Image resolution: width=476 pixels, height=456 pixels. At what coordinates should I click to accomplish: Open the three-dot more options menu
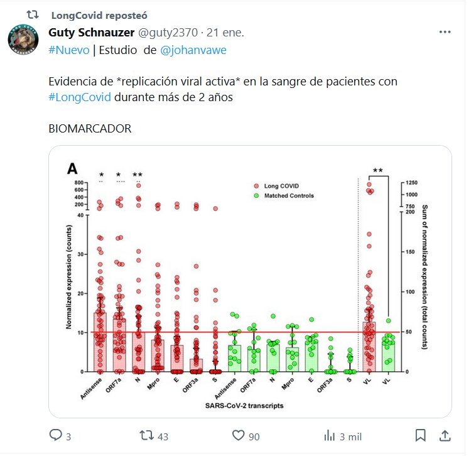click(445, 31)
